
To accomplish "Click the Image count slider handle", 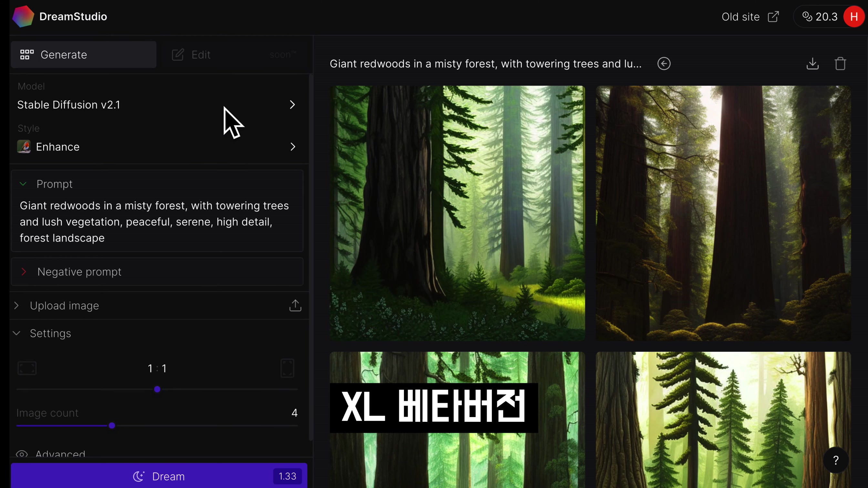I will (112, 426).
